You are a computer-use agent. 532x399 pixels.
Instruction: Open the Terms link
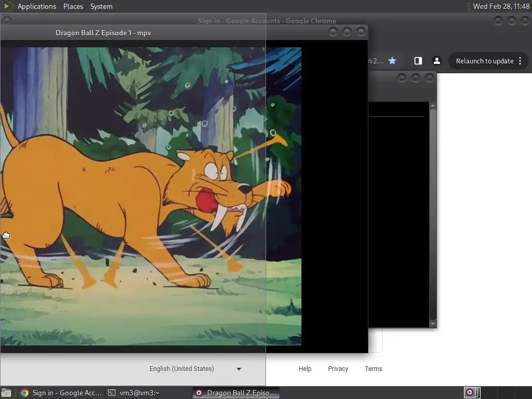click(x=373, y=369)
